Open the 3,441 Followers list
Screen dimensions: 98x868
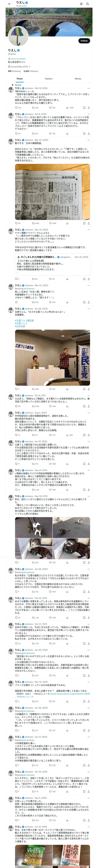[31, 71]
